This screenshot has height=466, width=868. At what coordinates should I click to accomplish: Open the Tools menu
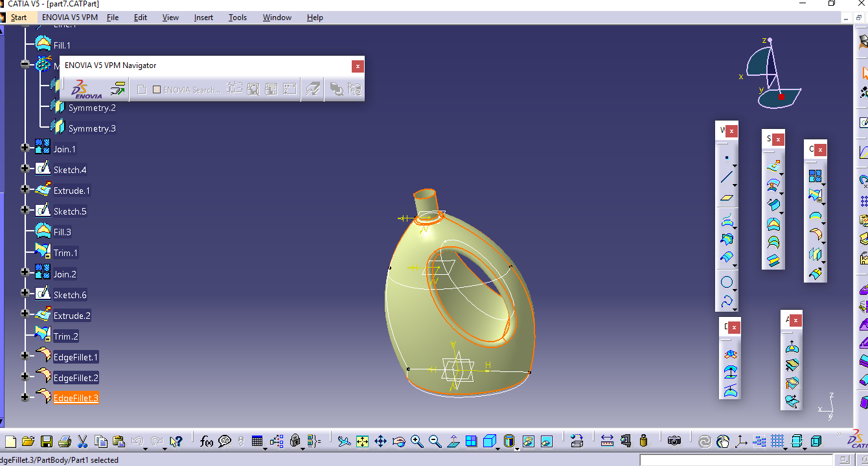[238, 17]
